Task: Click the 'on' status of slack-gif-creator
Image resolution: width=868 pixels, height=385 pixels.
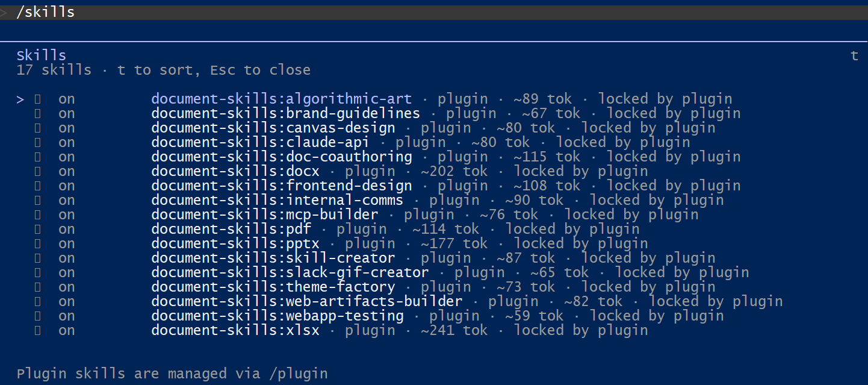Action: [67, 273]
